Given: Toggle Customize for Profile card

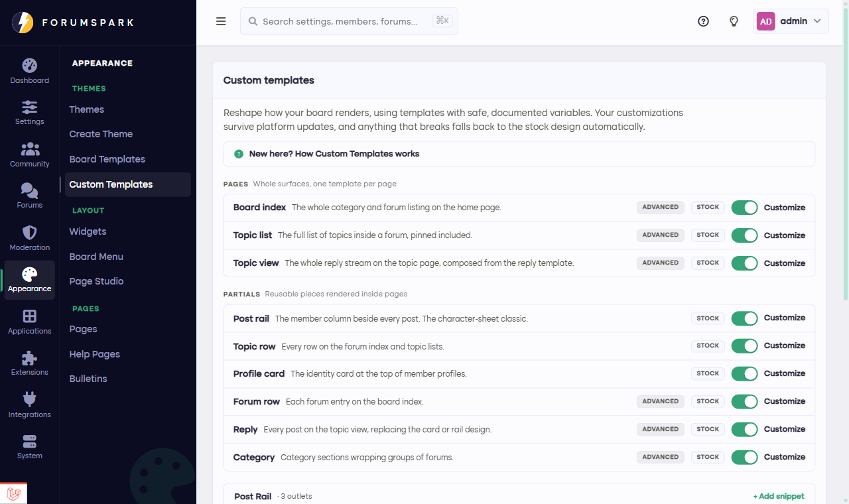Looking at the screenshot, I should point(744,374).
